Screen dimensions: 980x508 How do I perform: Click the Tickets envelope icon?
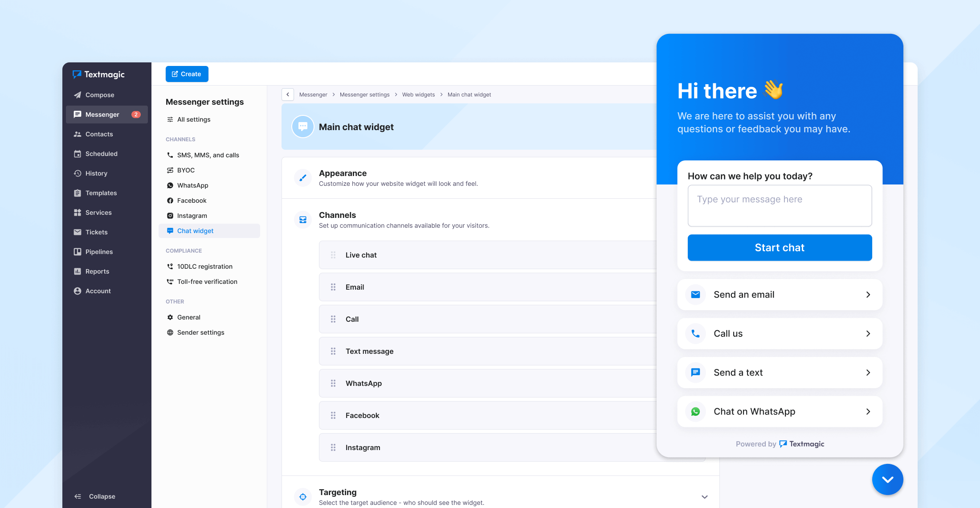point(78,232)
